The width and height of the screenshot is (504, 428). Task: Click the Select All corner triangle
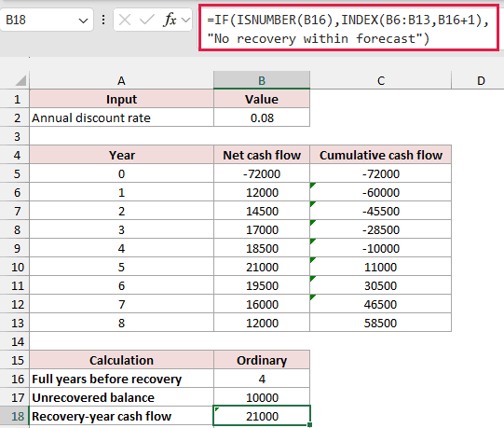pyautogui.click(x=20, y=80)
